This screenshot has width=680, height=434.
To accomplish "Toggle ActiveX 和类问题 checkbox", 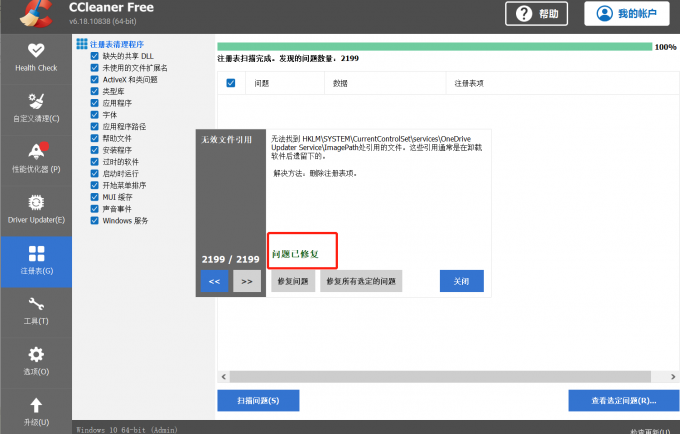I will (x=94, y=79).
